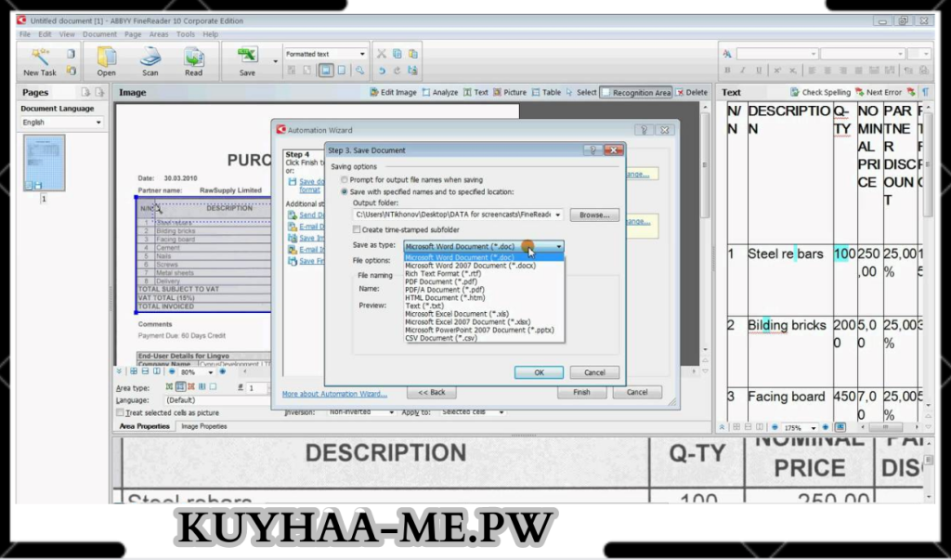Viewport: 951px width, 560px height.
Task: Click the Check Spelling icon
Action: click(795, 92)
